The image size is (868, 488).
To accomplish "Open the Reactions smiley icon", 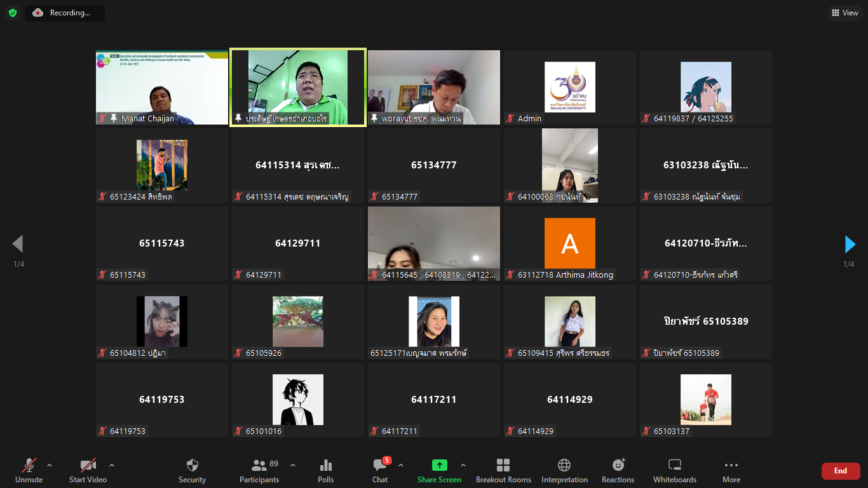I will (618, 465).
